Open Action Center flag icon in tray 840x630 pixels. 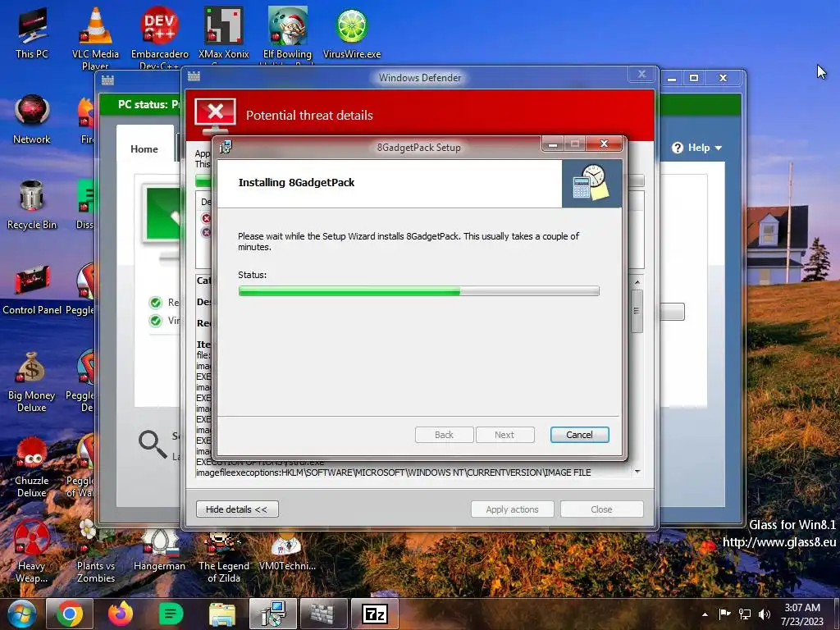tap(724, 614)
